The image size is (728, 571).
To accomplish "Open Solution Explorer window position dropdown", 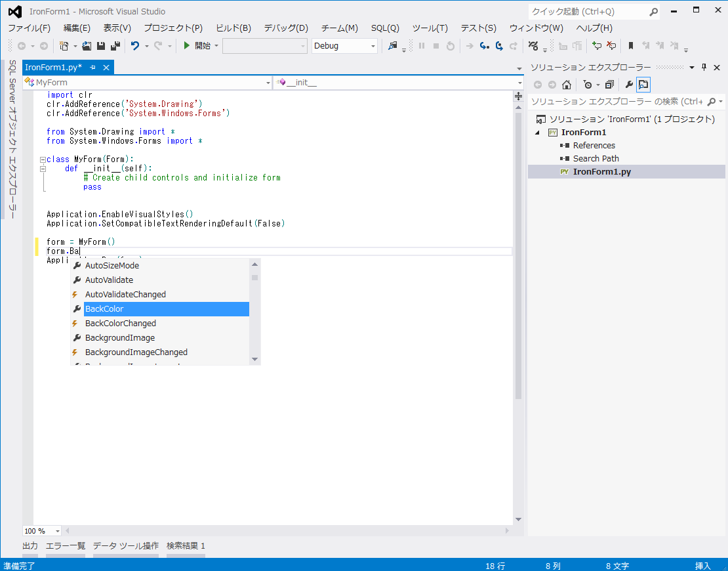I will 692,68.
